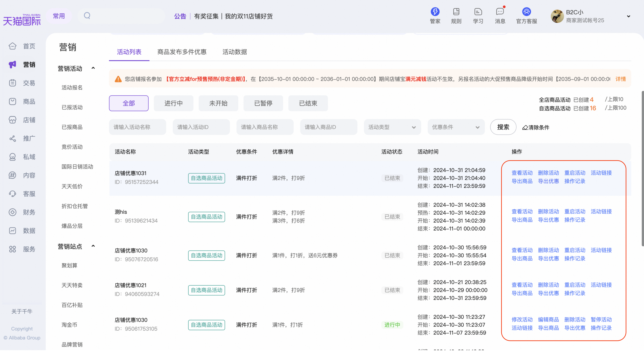This screenshot has width=644, height=362.
Task: Focus the 请输入活动ID field
Action: [201, 127]
